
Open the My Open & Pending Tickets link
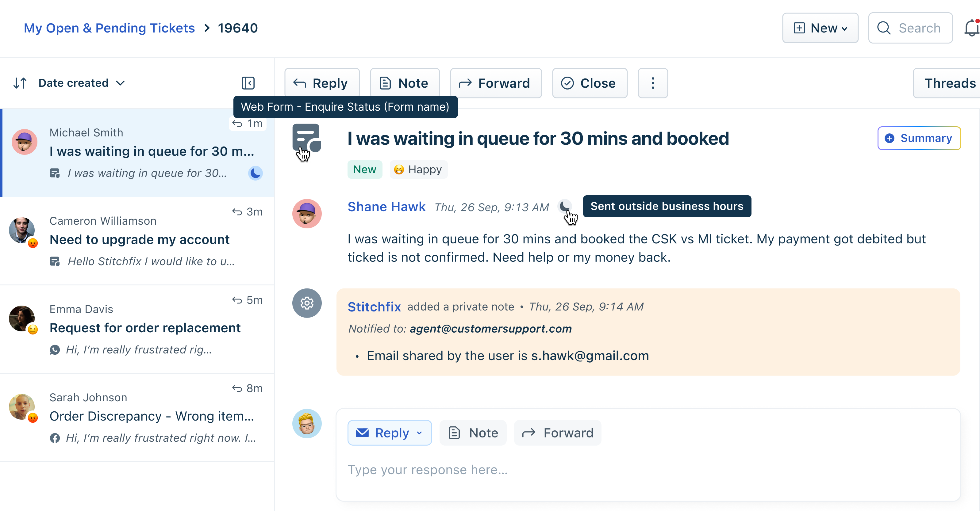pyautogui.click(x=109, y=28)
